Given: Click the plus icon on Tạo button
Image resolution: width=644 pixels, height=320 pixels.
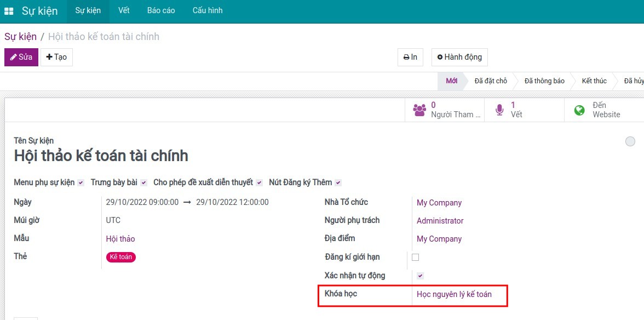Looking at the screenshot, I should click(48, 57).
